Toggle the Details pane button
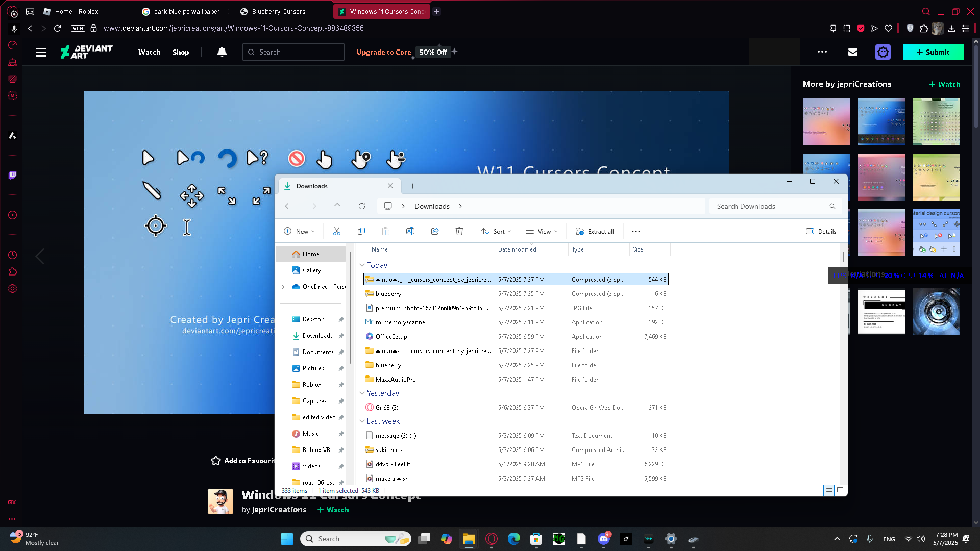Viewport: 980px width, 551px height. pos(821,231)
